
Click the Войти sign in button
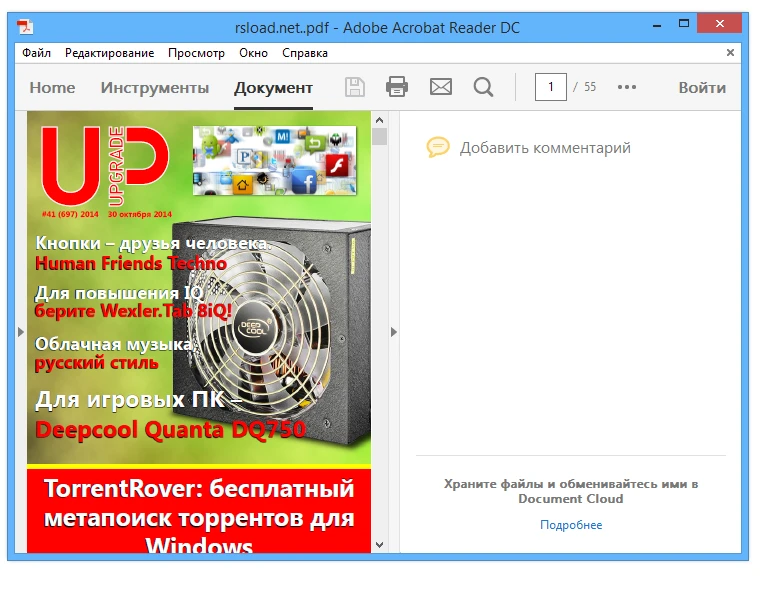[702, 87]
